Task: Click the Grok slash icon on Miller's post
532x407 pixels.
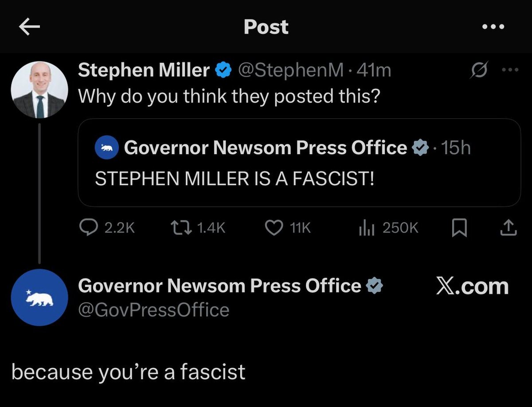Action: 479,70
